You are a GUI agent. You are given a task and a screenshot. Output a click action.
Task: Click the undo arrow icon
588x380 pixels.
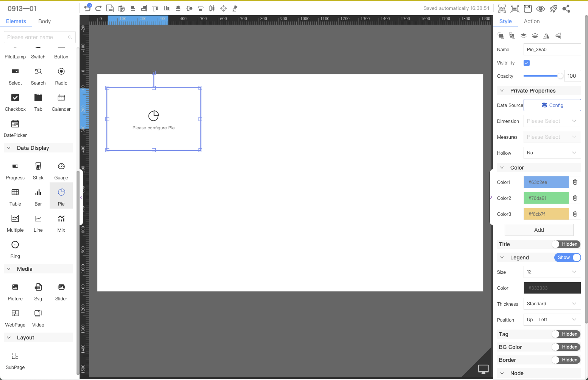(x=87, y=8)
